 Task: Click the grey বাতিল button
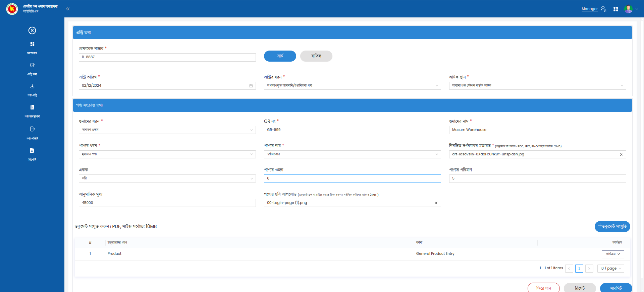coord(316,56)
